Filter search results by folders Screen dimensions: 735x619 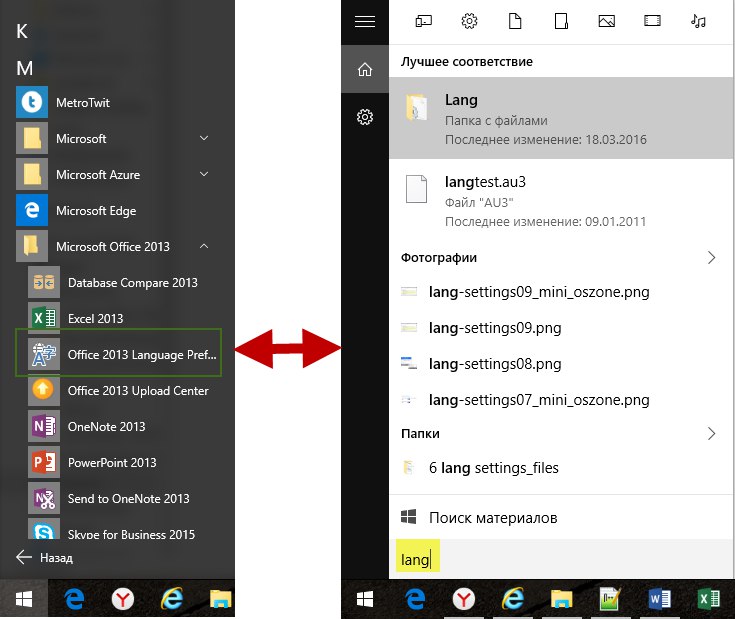[x=561, y=21]
